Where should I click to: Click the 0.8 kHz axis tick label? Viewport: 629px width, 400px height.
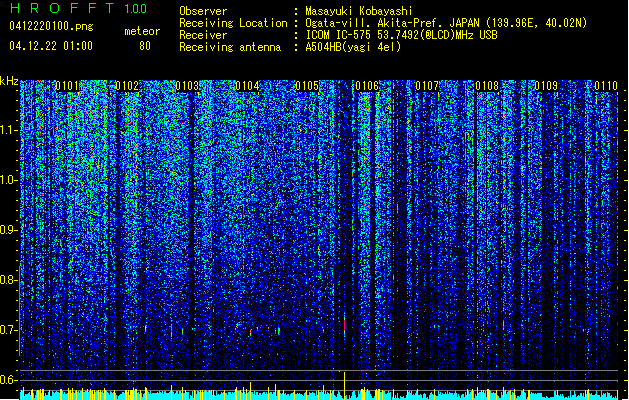[x=8, y=280]
